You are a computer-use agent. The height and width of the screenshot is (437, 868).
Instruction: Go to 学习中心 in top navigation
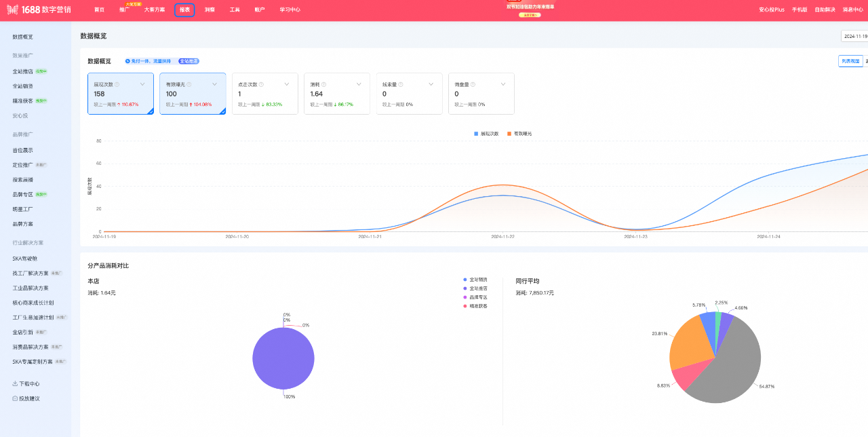(x=290, y=9)
